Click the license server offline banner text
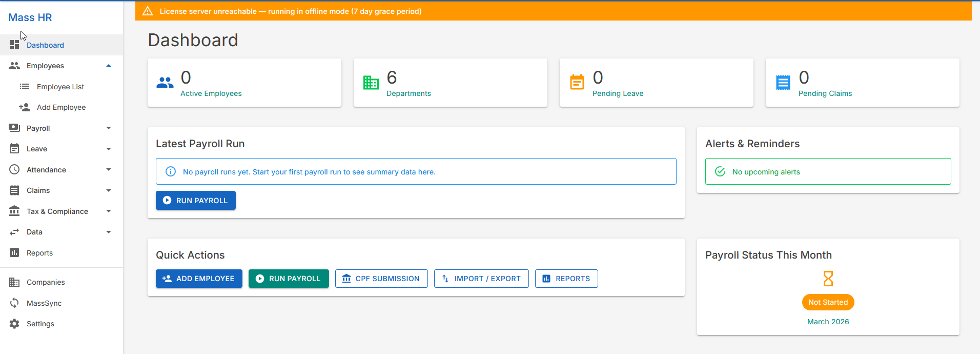The image size is (980, 354). (291, 11)
